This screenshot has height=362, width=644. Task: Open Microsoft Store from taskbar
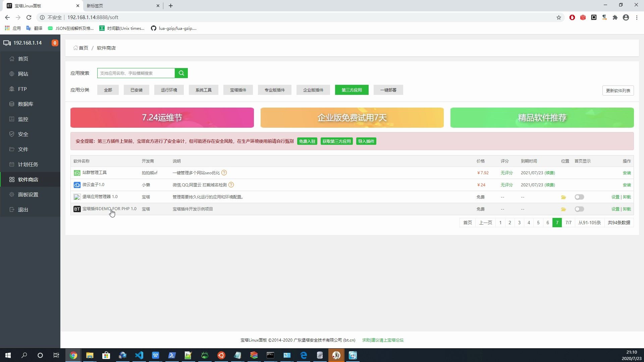pos(106,355)
